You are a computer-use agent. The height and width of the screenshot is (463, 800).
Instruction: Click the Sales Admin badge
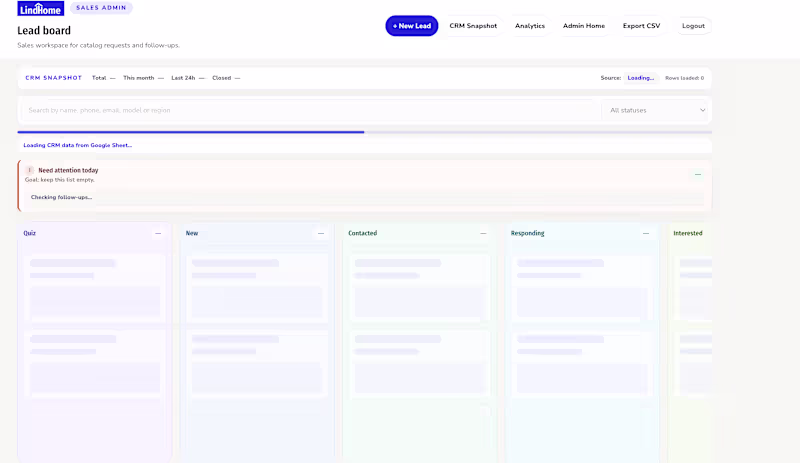pyautogui.click(x=101, y=8)
